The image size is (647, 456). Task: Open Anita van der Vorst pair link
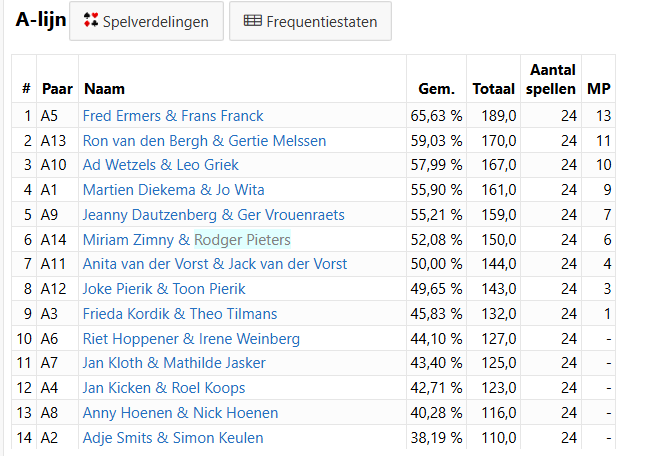coord(215,264)
